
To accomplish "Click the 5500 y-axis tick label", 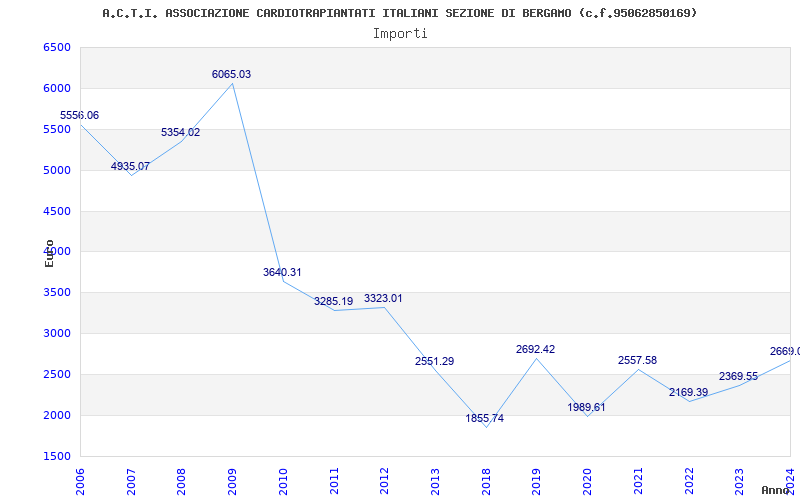I will [56, 129].
